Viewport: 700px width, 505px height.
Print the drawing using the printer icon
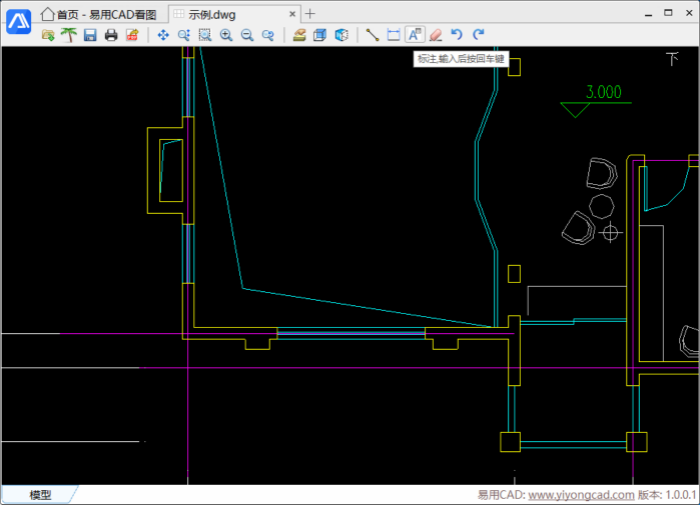click(111, 35)
